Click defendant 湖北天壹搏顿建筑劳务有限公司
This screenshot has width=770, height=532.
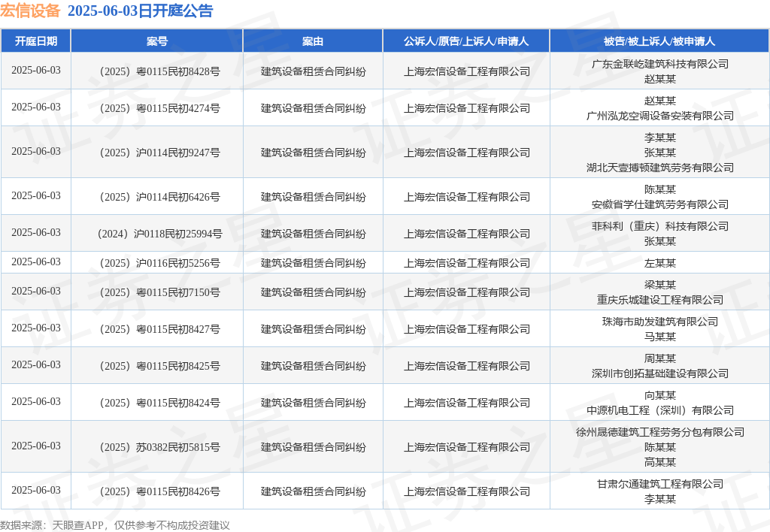659,168
